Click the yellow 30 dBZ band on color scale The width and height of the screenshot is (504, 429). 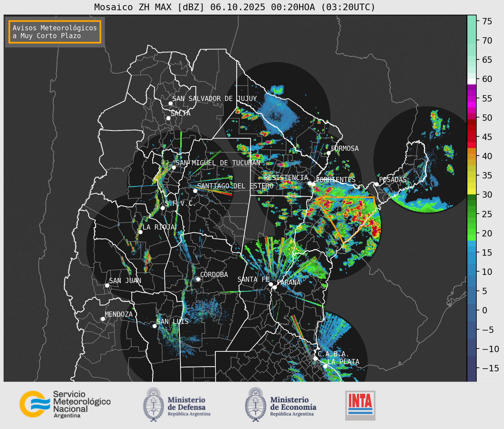point(472,191)
